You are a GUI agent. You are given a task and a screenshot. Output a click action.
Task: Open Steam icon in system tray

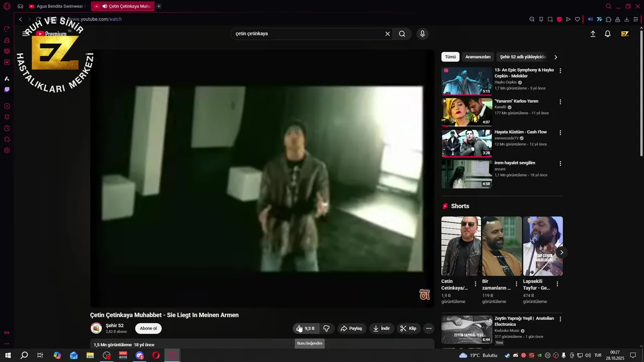507,355
